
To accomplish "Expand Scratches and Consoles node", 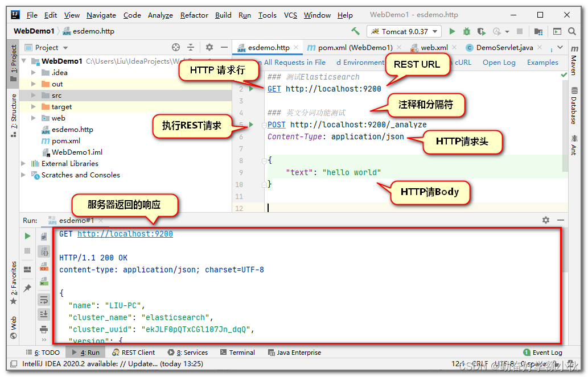I will (x=23, y=175).
